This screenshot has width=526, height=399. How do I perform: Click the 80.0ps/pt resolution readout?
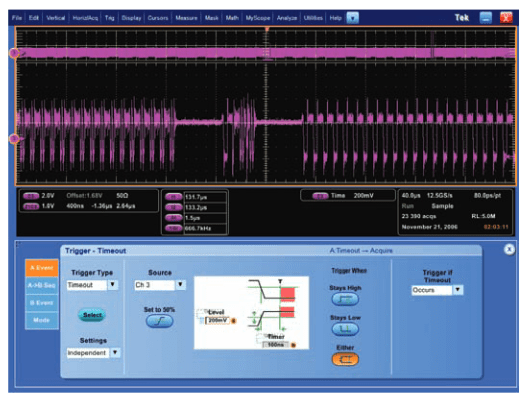pyautogui.click(x=487, y=195)
